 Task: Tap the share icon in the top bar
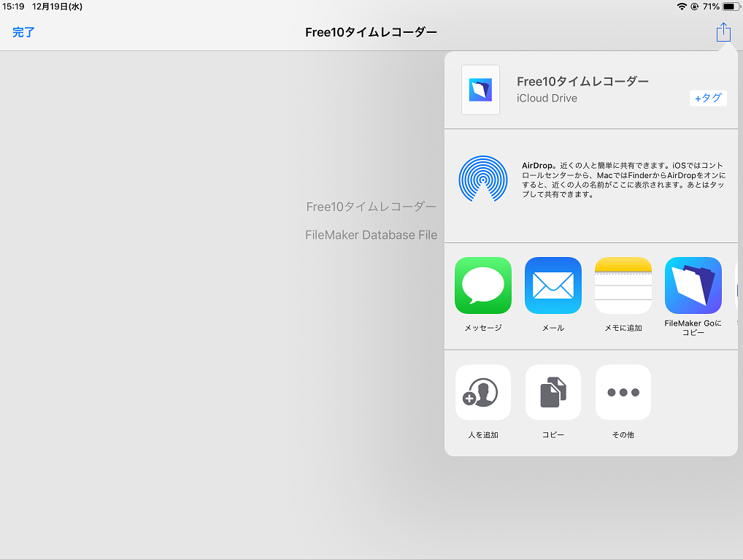(x=723, y=32)
